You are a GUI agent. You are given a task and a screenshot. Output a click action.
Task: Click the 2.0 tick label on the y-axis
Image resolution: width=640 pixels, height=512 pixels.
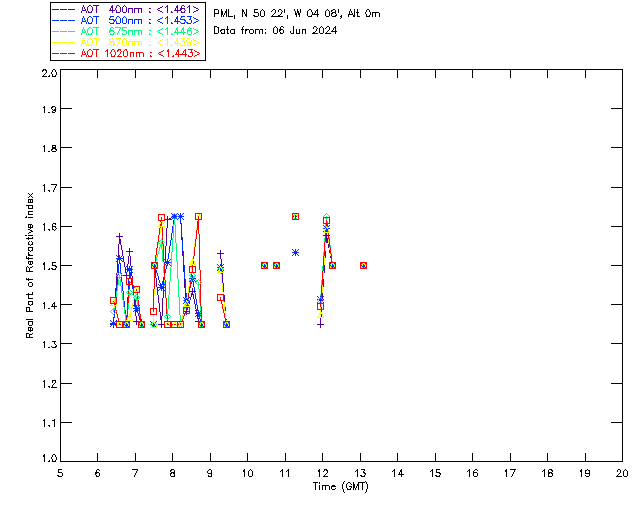pyautogui.click(x=48, y=75)
